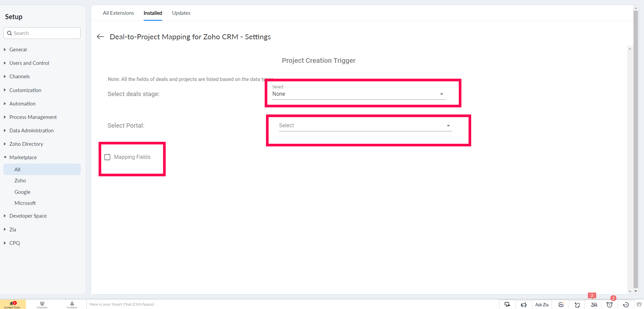
Task: Click the stacked windows icon at bottom corner
Action: (x=639, y=305)
